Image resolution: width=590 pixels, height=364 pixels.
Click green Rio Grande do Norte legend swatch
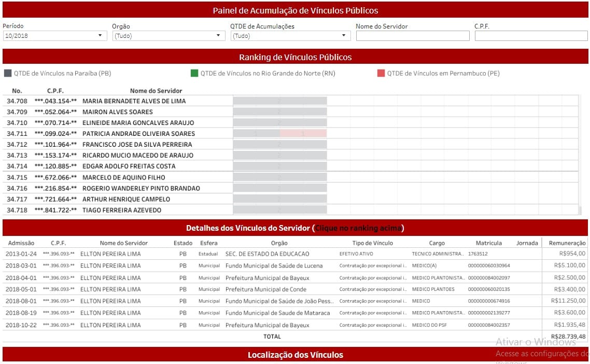point(194,73)
